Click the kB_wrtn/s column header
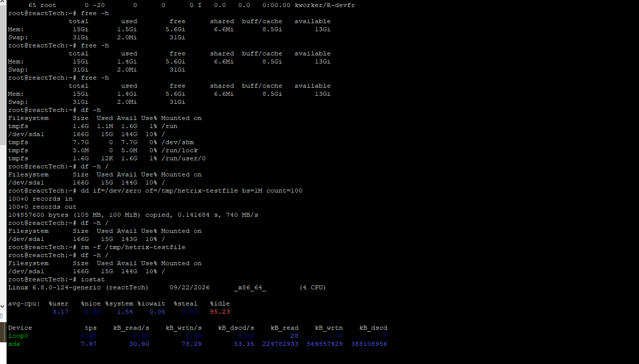 point(184,328)
